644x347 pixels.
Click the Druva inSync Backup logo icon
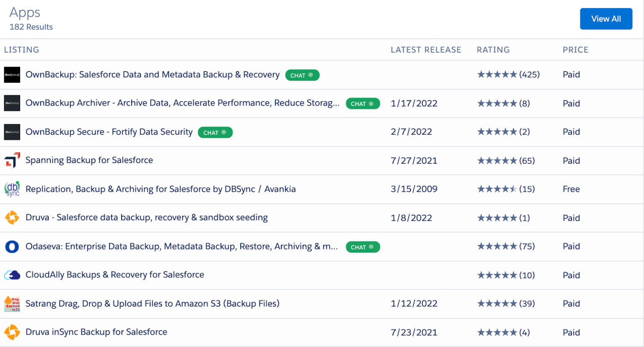click(12, 332)
